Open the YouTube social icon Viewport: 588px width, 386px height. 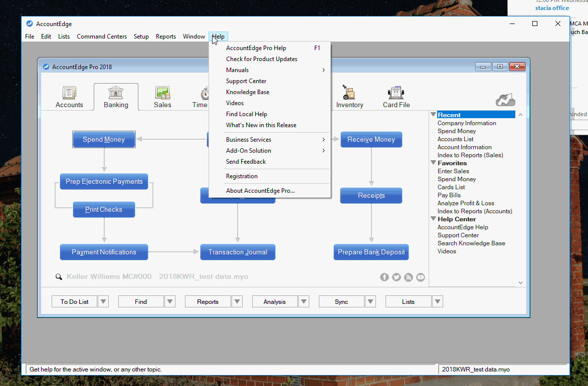tap(421, 277)
